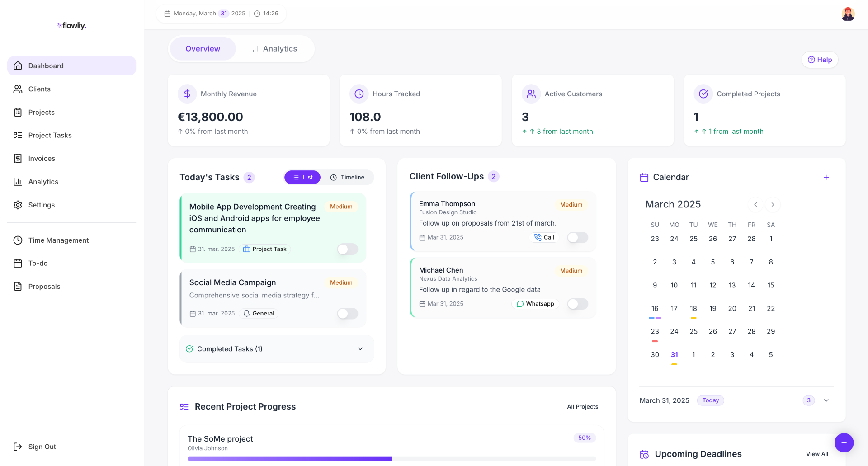Open Time Management from the sidebar
Viewport: 868px width, 466px height.
pos(58,240)
